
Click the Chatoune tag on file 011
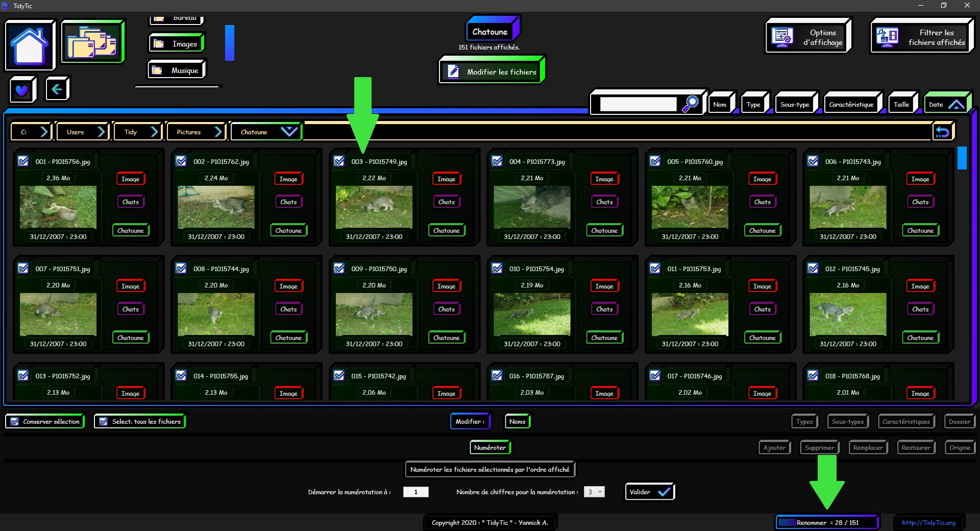coord(762,338)
